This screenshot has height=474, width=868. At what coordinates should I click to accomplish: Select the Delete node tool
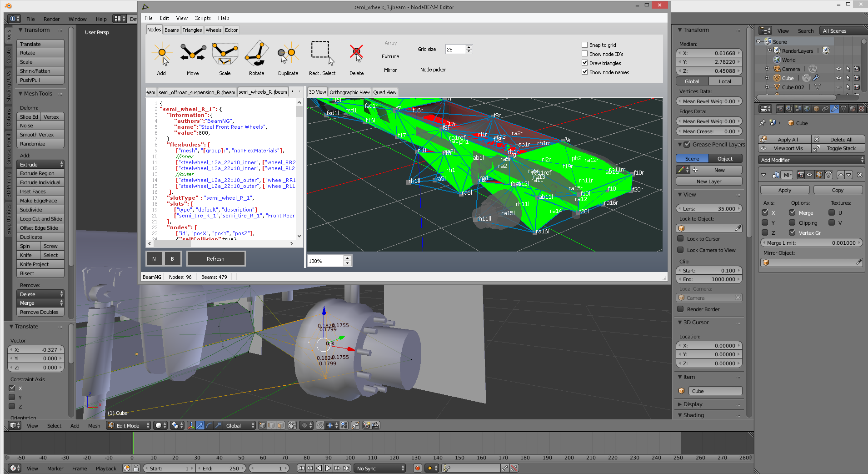pyautogui.click(x=356, y=58)
